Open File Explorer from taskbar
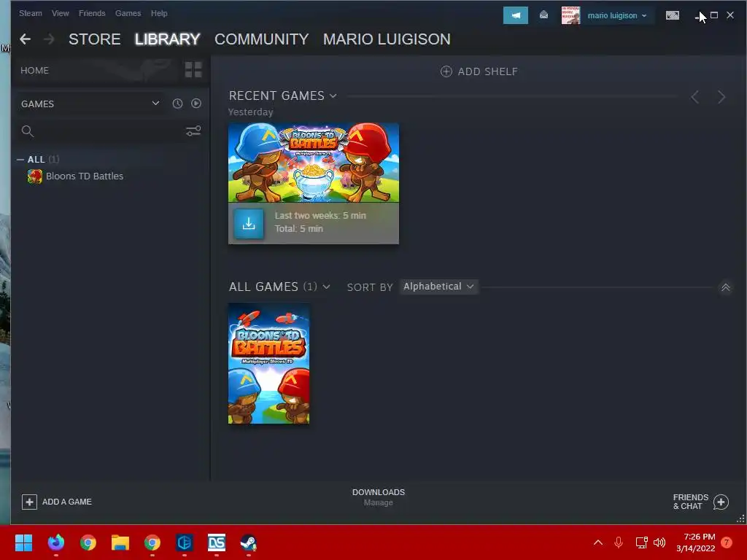Image resolution: width=747 pixels, height=560 pixels. [120, 542]
